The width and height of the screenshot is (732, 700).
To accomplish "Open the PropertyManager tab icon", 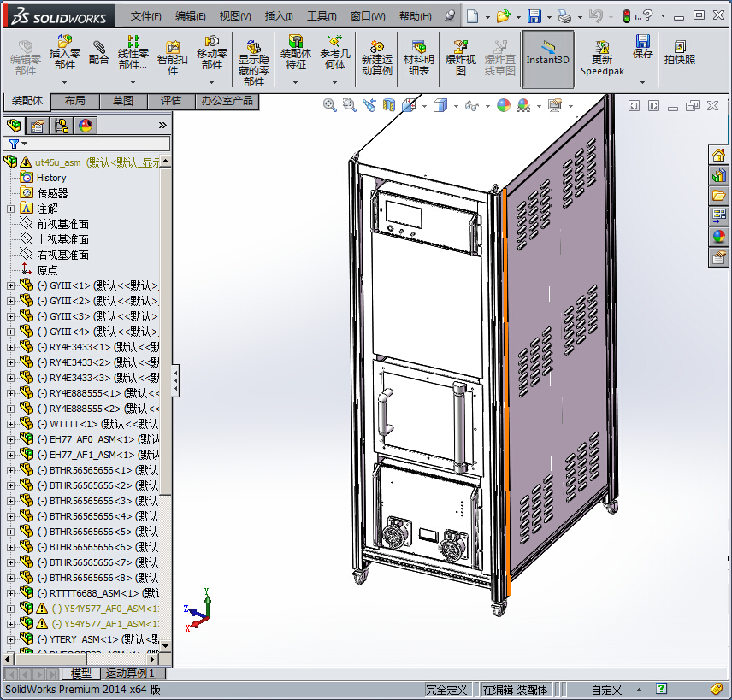I will point(37,126).
